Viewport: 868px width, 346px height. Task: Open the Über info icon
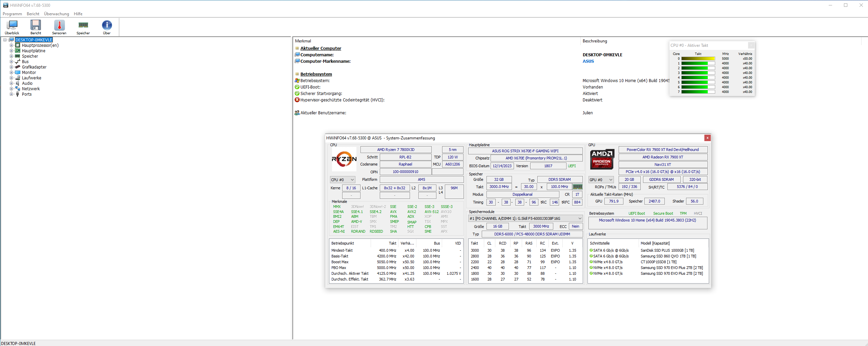click(x=107, y=25)
